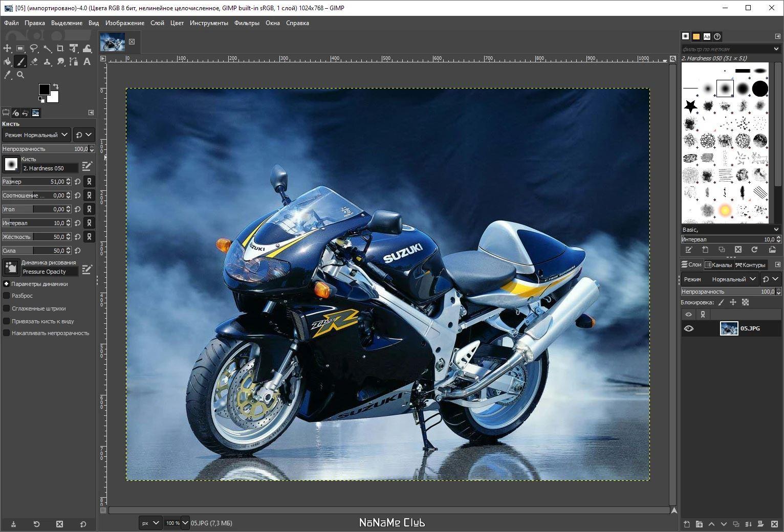Enable the Разброс checkbox
The image size is (784, 532).
[x=7, y=296]
